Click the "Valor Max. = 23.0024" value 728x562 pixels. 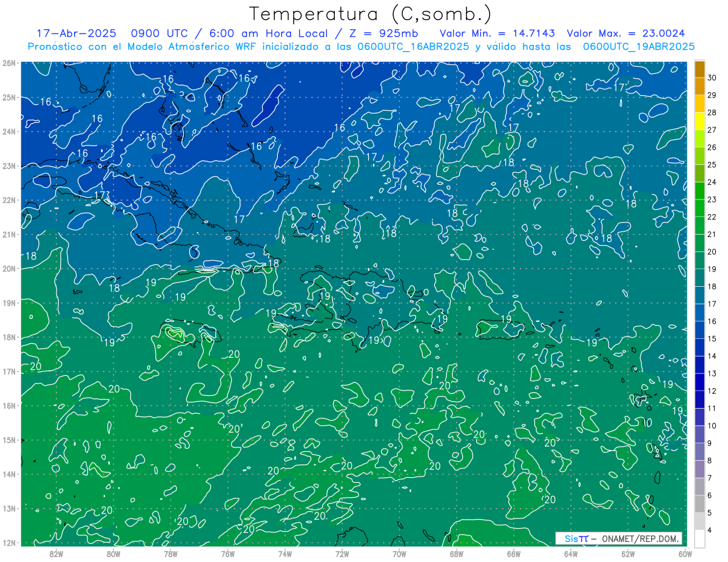pos(626,33)
